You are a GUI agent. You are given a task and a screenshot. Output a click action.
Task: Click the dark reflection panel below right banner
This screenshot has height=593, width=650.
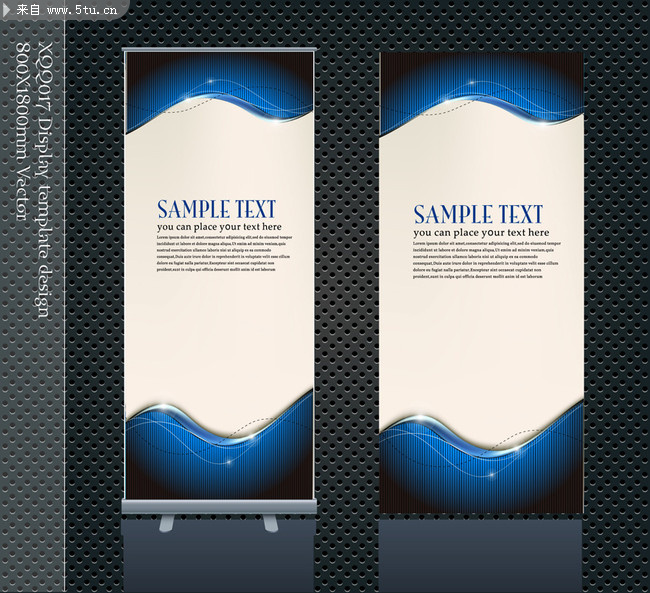[x=480, y=550]
